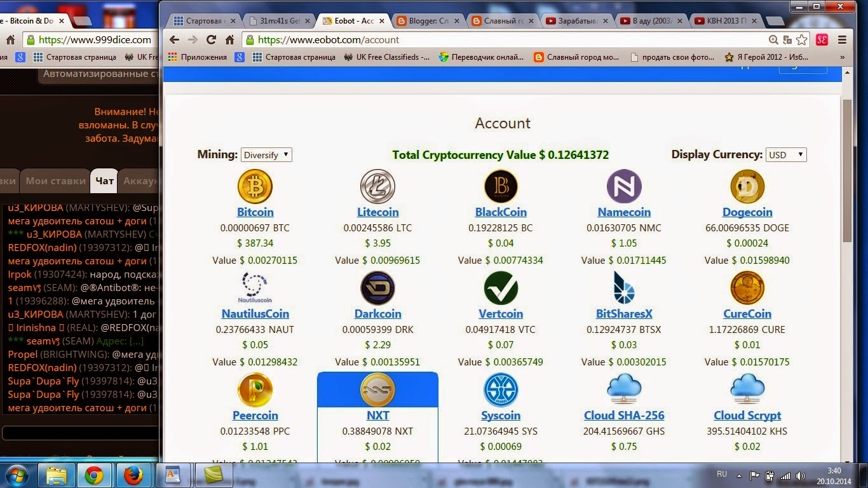868x488 pixels.
Task: Click the Cloud SHA-256 cloud icon
Action: tap(624, 389)
